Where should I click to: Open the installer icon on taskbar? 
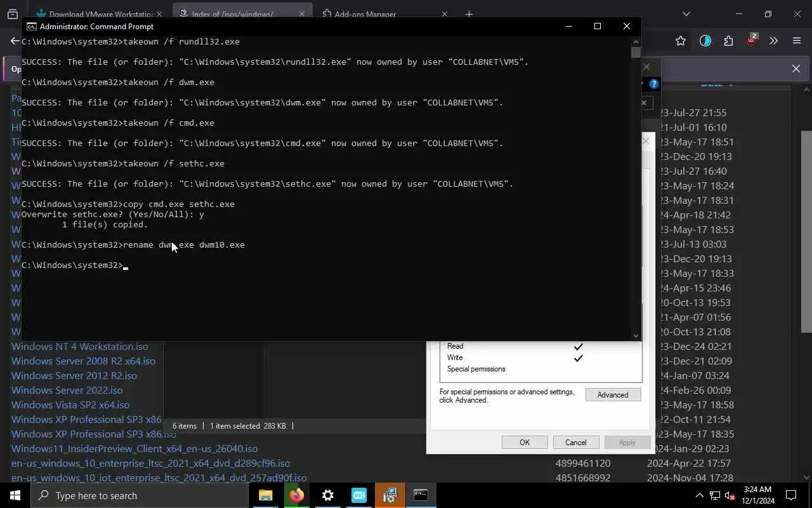(x=390, y=495)
